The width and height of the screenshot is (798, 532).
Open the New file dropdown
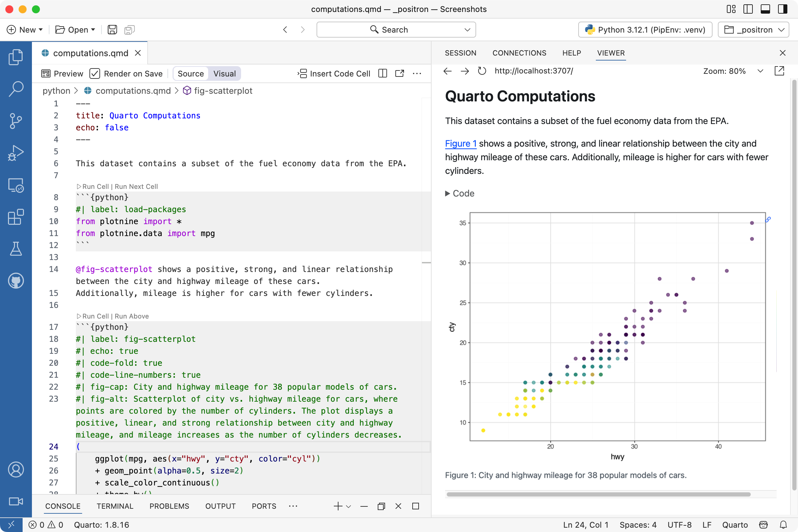tap(25, 30)
